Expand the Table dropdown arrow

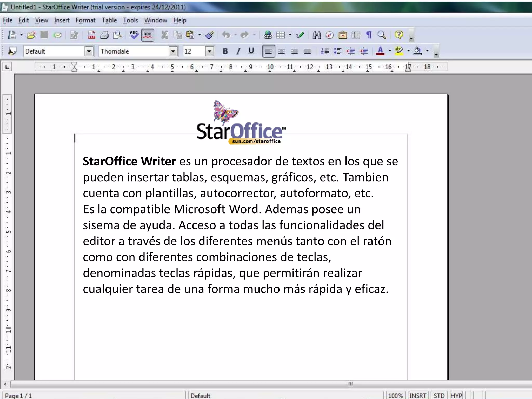coord(290,35)
